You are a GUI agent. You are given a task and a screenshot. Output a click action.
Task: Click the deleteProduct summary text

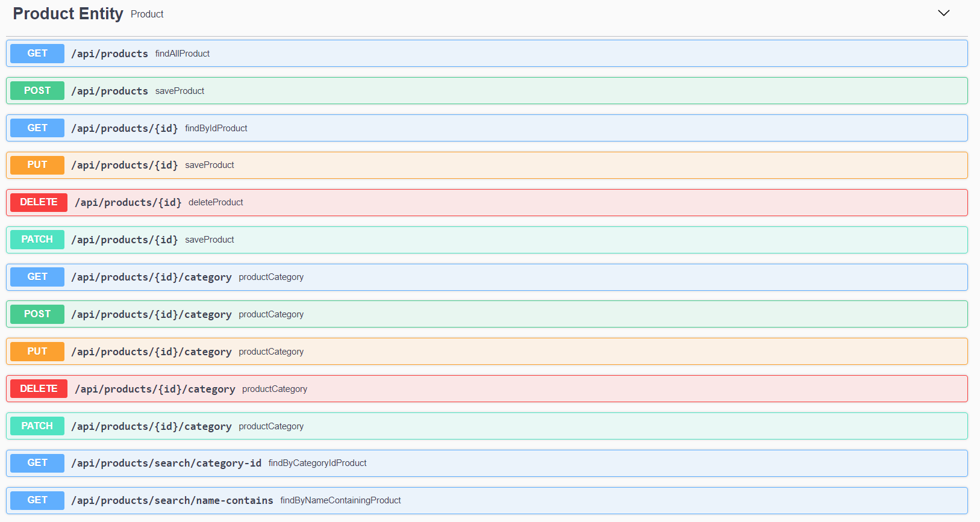tap(216, 202)
